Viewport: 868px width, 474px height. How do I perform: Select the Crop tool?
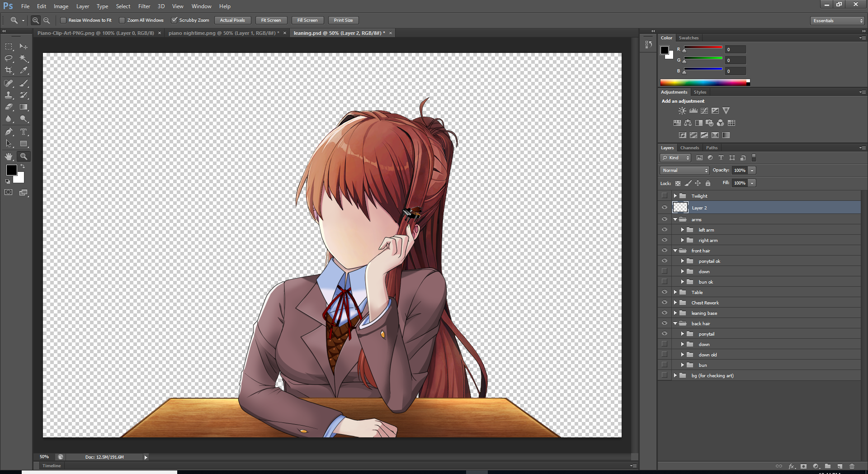point(9,70)
